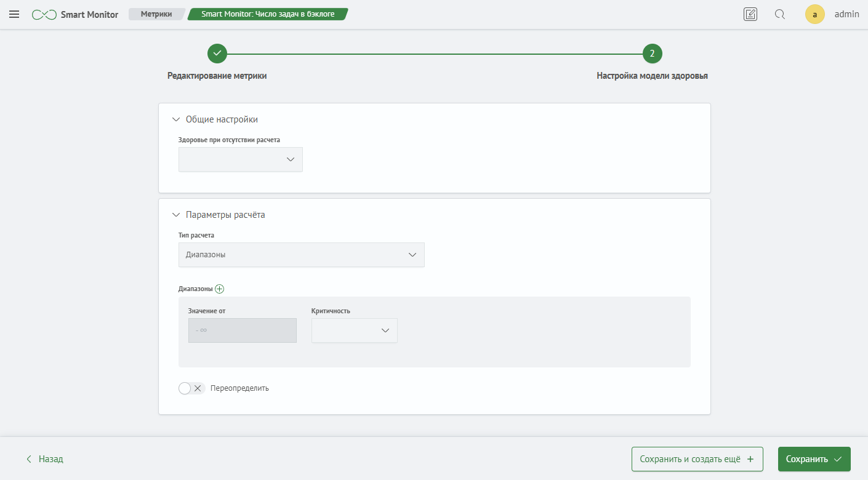
Task: Go to completed step Редактирование метрики circle
Action: pyautogui.click(x=217, y=54)
